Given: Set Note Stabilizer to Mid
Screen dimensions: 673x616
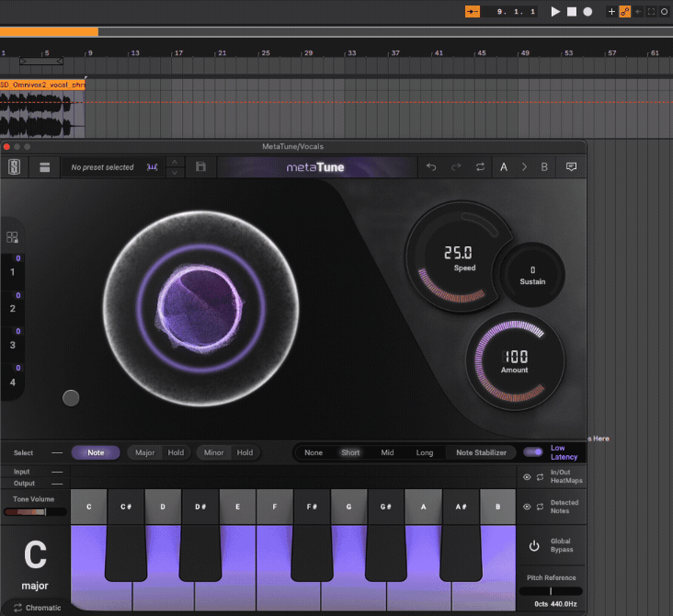Looking at the screenshot, I should click(387, 452).
